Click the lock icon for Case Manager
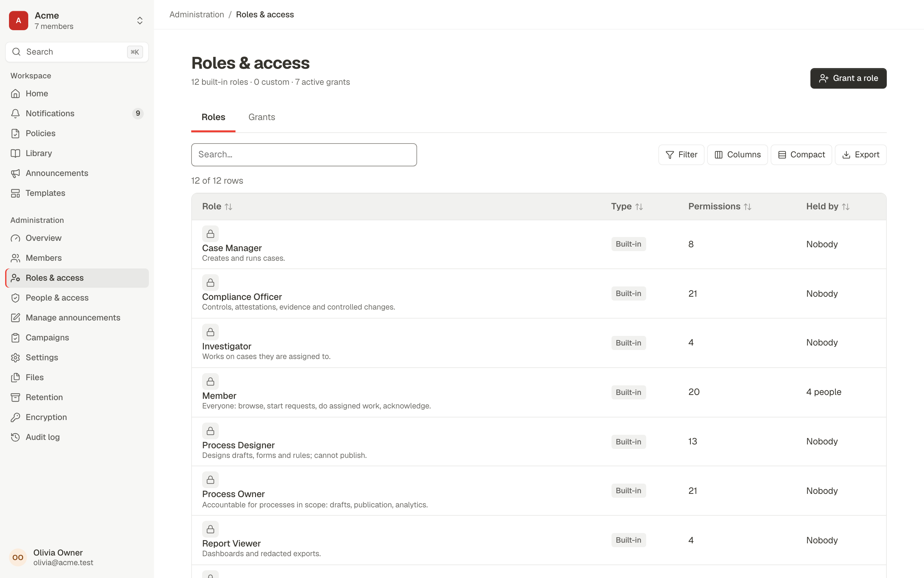 (210, 233)
